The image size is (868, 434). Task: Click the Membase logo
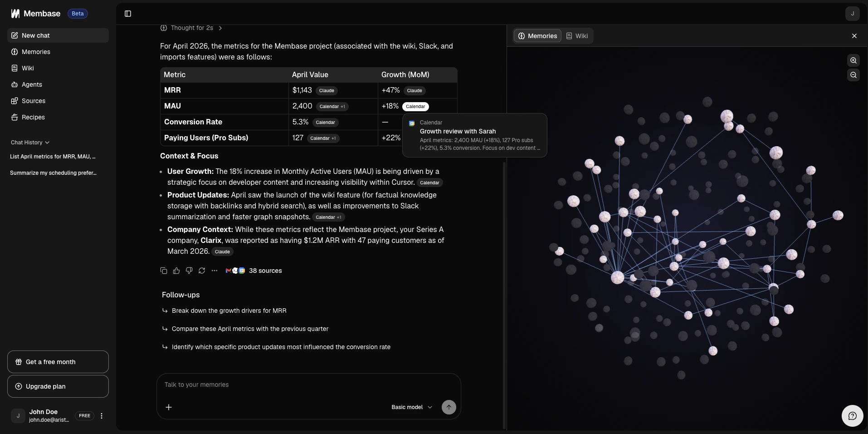coord(35,14)
